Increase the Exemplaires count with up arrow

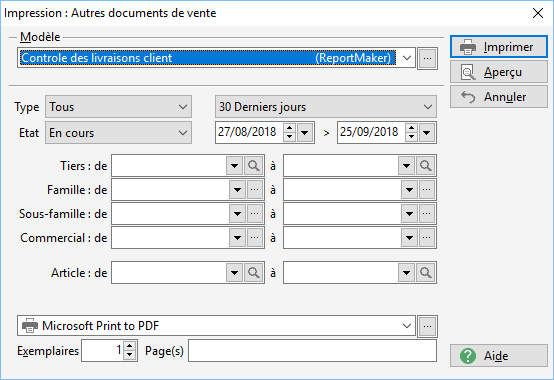[x=130, y=346]
